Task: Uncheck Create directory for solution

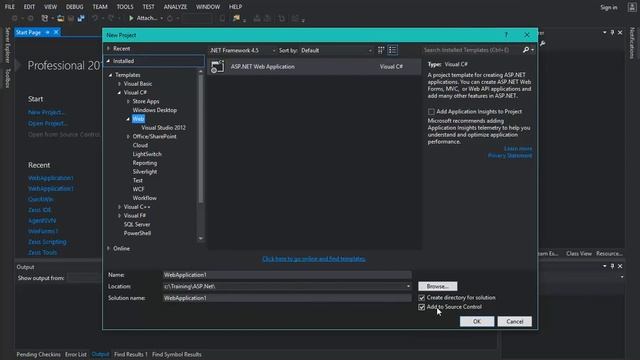Action: 422,298
